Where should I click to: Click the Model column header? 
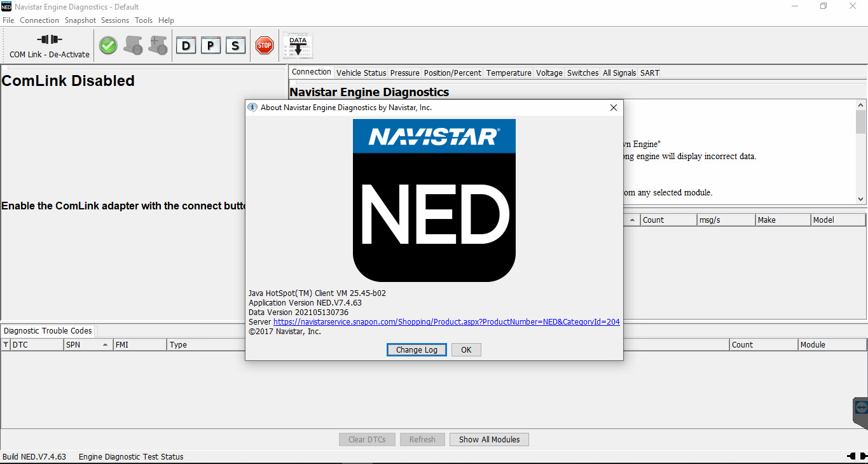[838, 220]
